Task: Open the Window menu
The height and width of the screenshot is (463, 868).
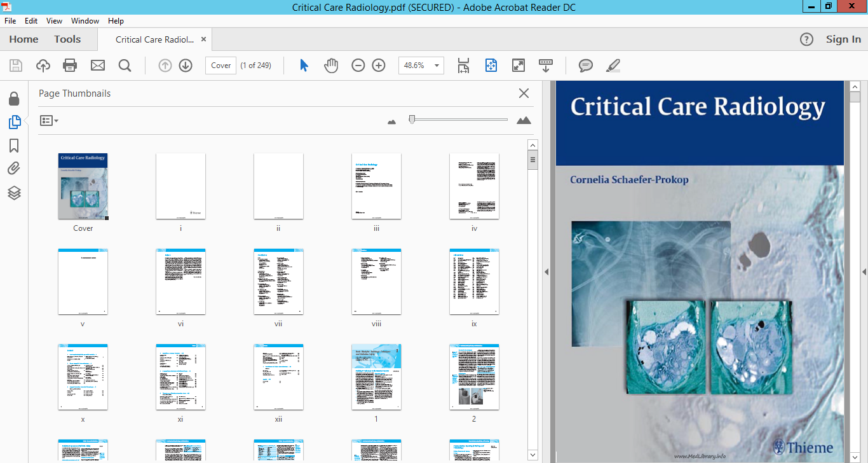Action: [85, 21]
